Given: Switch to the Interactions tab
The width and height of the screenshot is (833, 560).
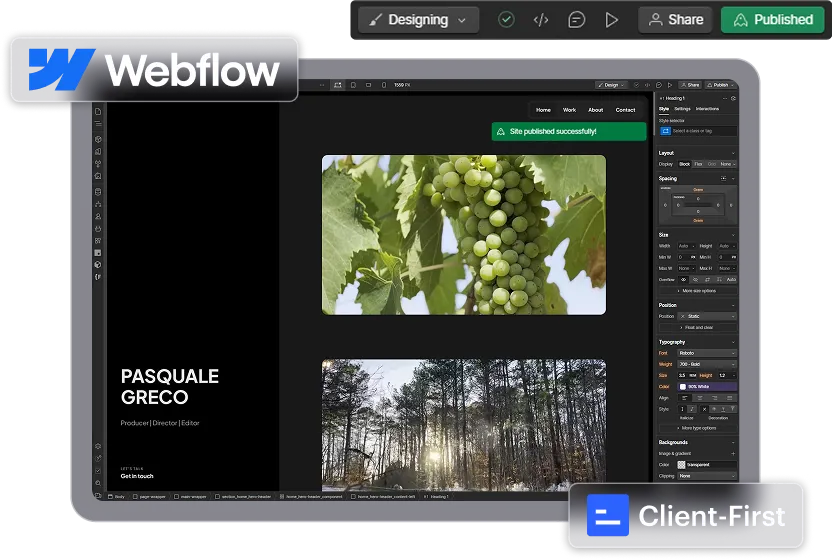Looking at the screenshot, I should click(x=707, y=109).
